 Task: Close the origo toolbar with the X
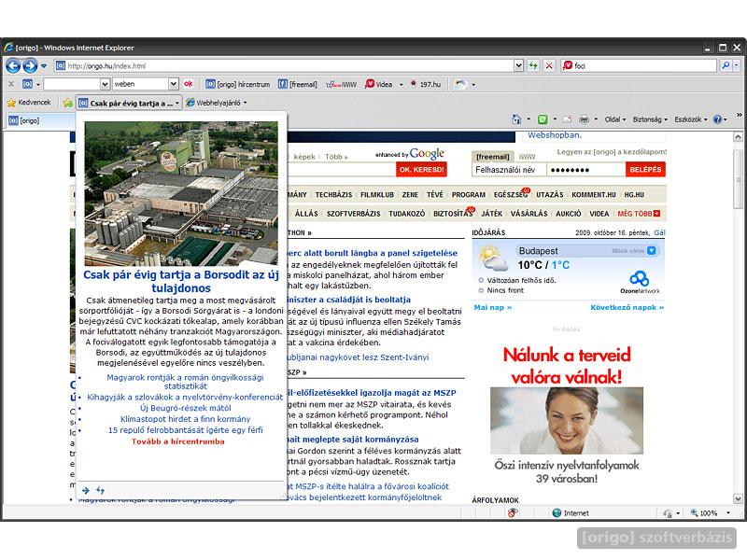coord(11,84)
